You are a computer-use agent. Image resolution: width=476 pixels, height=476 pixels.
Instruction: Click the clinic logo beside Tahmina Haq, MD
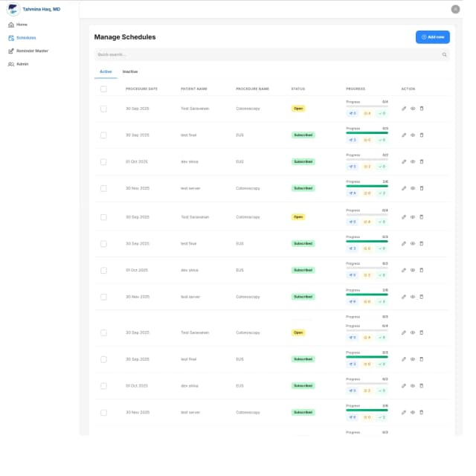point(12,9)
